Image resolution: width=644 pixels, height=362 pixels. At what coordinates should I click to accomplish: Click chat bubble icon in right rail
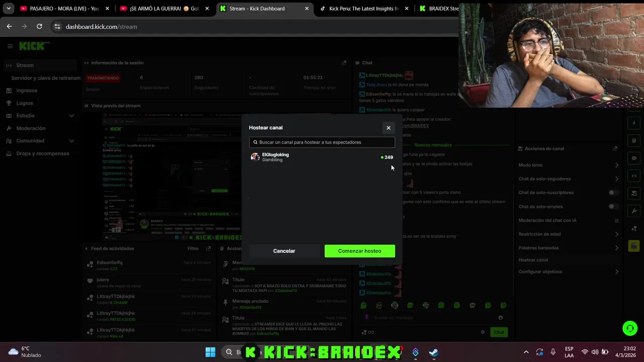[x=634, y=158]
